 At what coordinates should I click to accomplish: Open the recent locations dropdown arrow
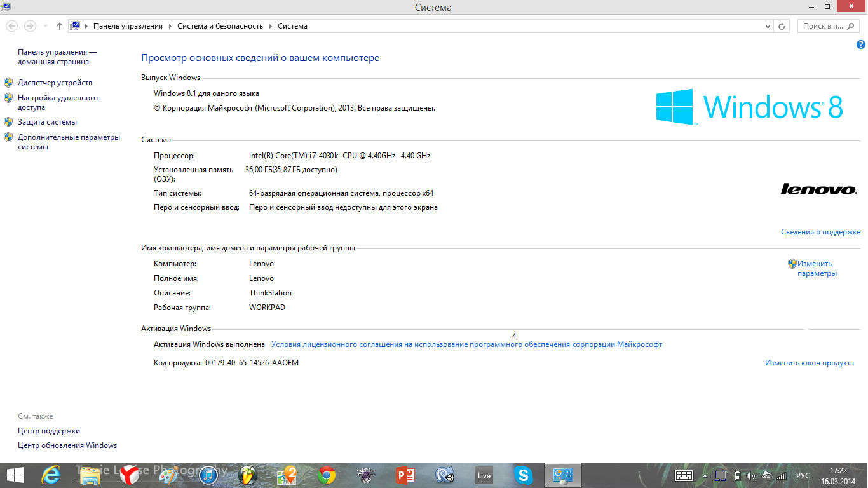coord(45,26)
